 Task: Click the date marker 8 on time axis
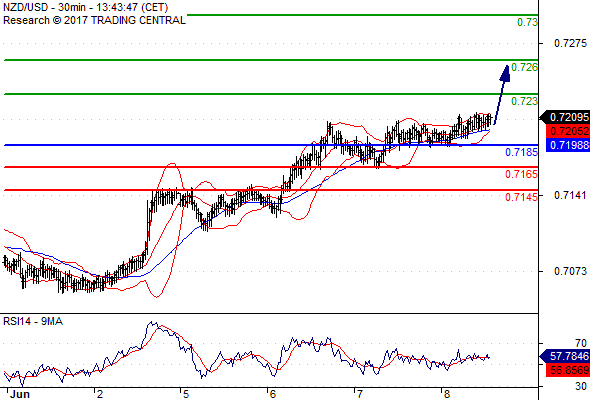(446, 394)
